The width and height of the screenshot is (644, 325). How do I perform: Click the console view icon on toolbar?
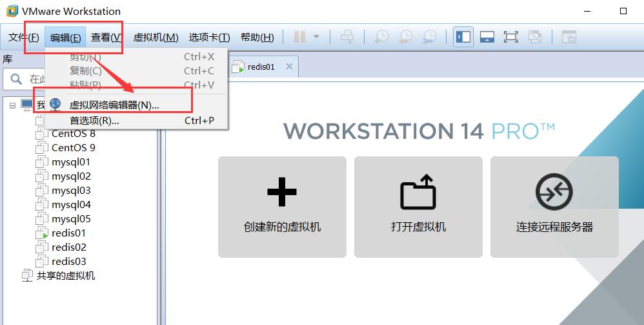(x=569, y=37)
